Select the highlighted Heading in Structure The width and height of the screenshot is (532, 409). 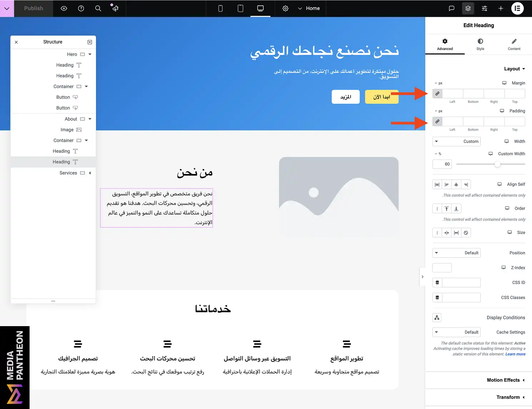point(53,162)
